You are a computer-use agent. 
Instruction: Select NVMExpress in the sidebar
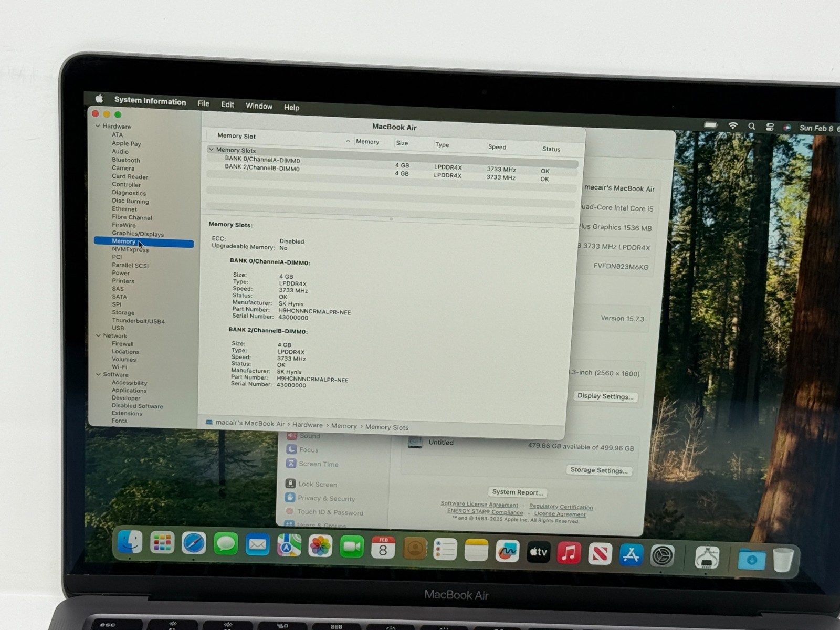pos(130,249)
